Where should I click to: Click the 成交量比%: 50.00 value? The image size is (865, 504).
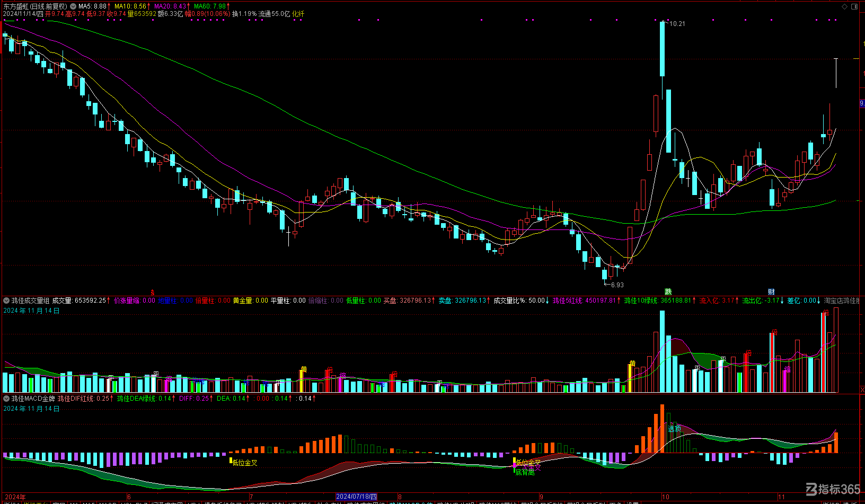(519, 300)
